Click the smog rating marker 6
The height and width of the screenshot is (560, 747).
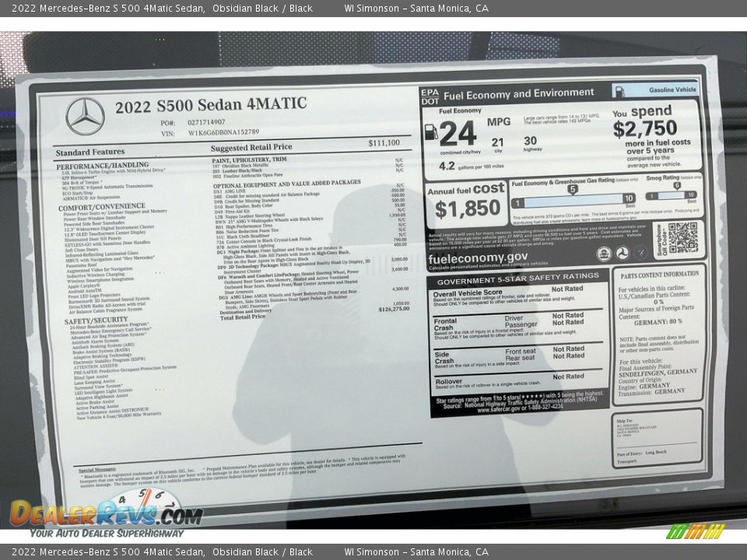click(677, 186)
